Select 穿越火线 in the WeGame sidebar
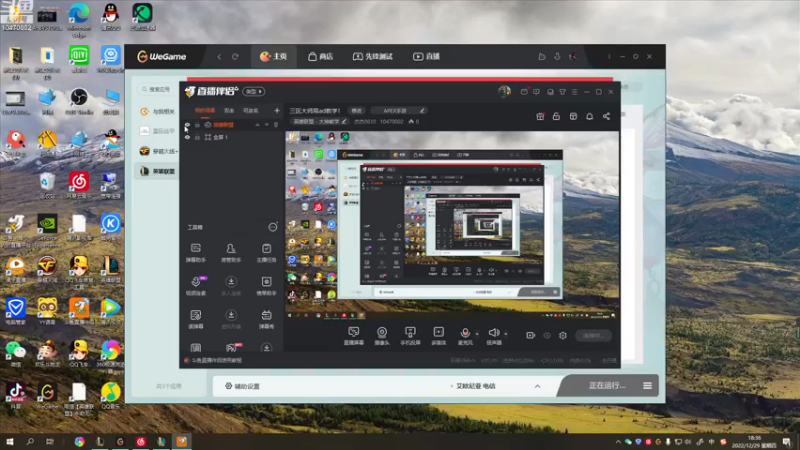The image size is (800, 450). (x=158, y=151)
